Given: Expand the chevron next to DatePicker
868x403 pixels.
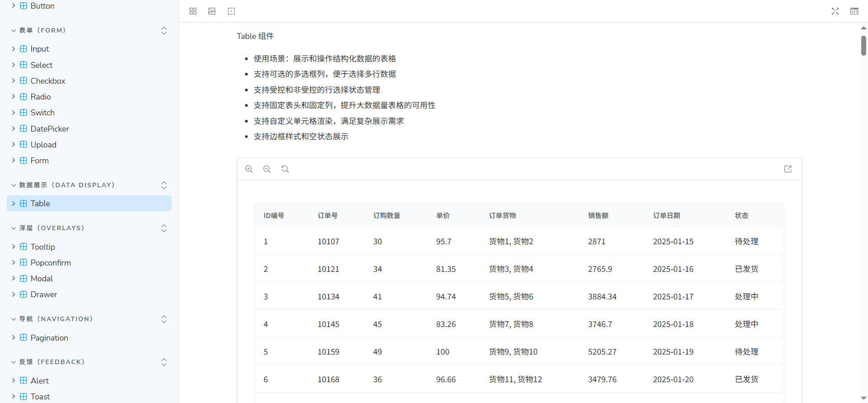Looking at the screenshot, I should (14, 129).
